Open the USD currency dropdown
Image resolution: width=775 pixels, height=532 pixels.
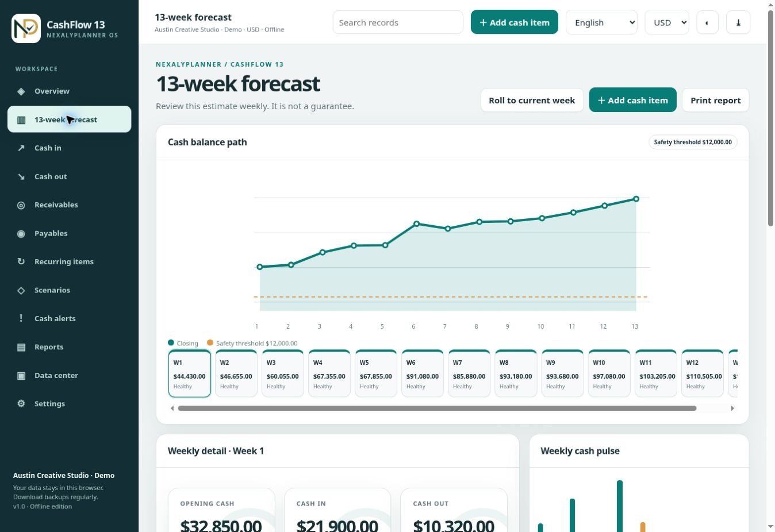[x=667, y=22]
